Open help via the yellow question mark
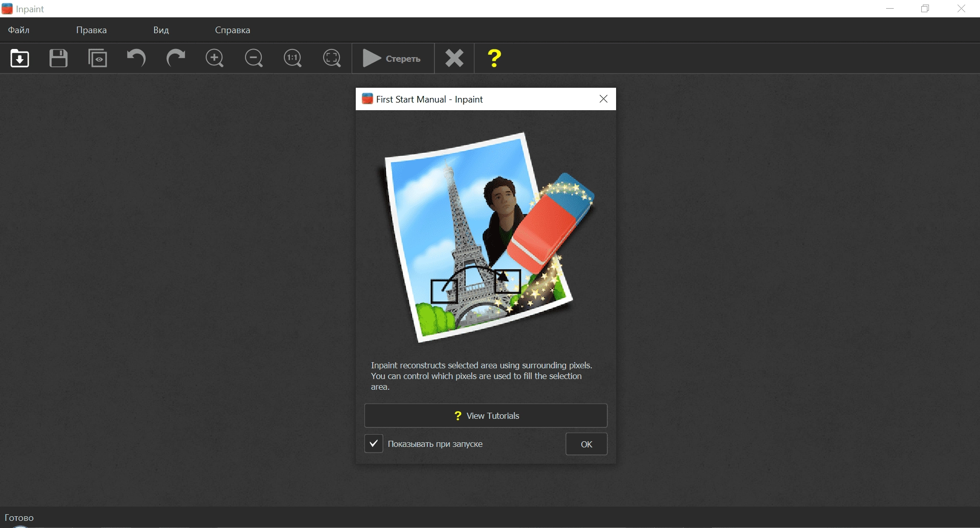 pos(494,58)
